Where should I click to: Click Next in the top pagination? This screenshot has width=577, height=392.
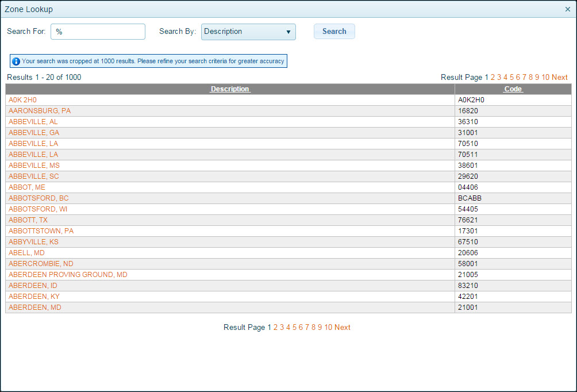(560, 77)
